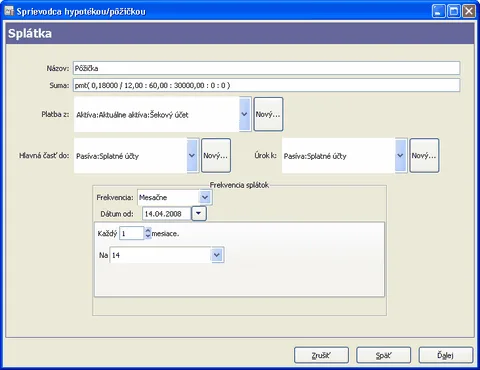
Task: Close the Sprievodca hypotékou window
Action: (469, 11)
